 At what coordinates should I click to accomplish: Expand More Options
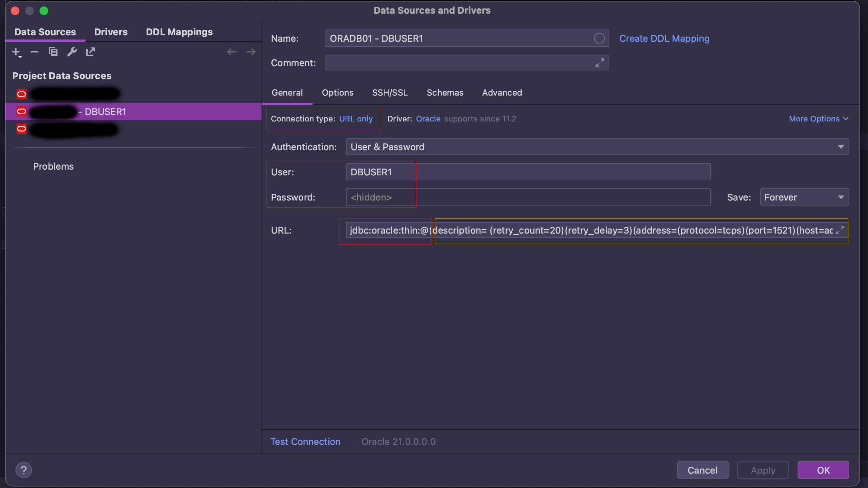[x=818, y=119]
